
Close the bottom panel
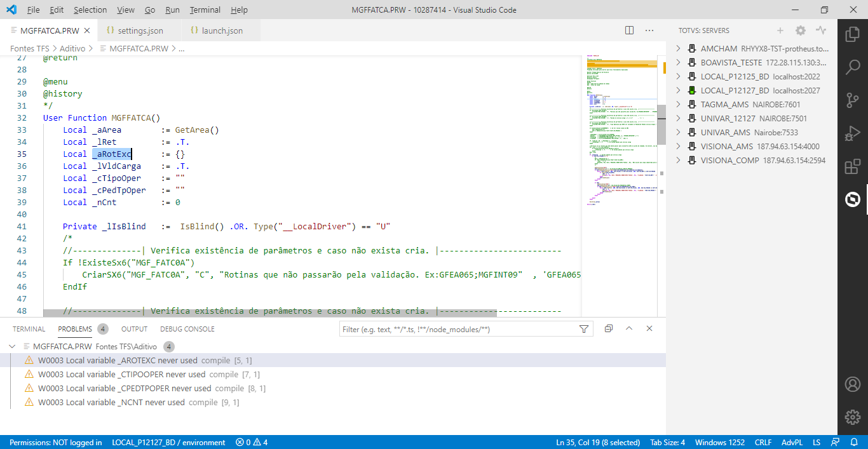pos(649,329)
